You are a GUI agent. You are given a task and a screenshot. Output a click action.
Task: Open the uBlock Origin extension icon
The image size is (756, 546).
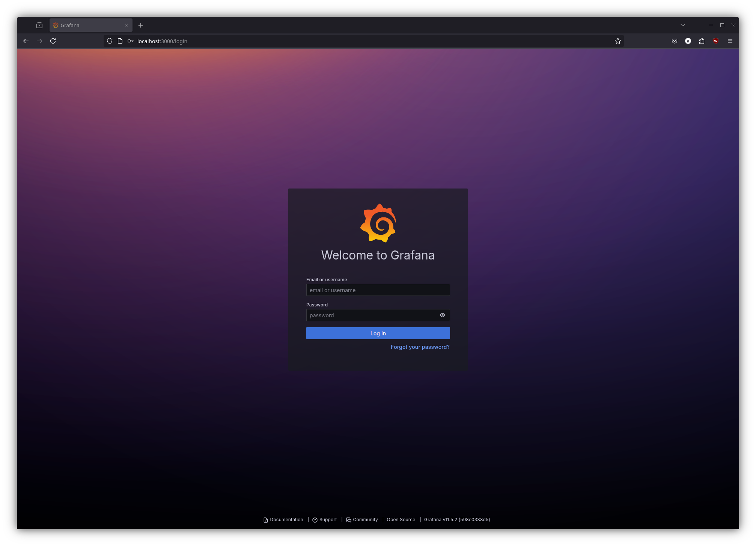716,41
